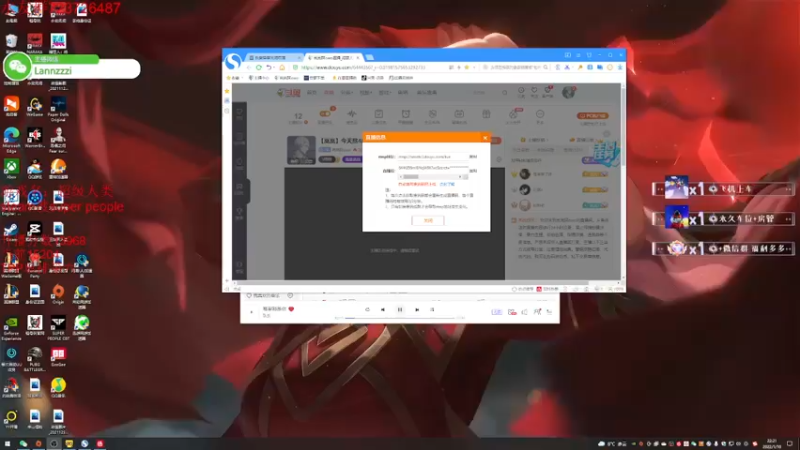Copy the stream key in the dialog
This screenshot has width=800, height=450.
[472, 171]
